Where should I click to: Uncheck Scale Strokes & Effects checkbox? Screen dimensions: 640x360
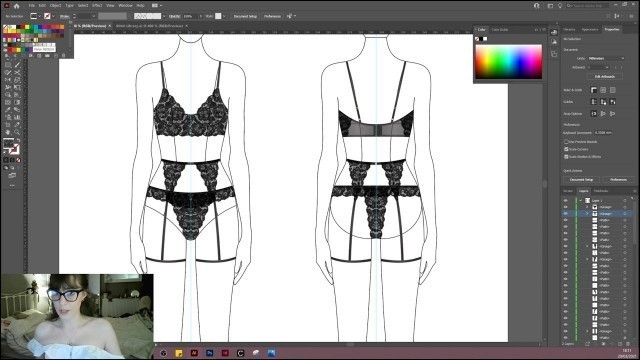pos(566,156)
